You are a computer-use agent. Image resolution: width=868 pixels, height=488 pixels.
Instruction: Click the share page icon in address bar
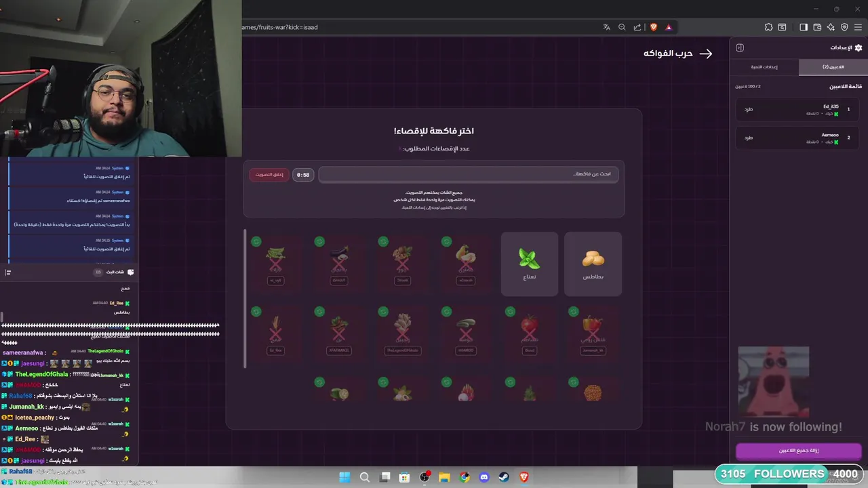pos(637,27)
